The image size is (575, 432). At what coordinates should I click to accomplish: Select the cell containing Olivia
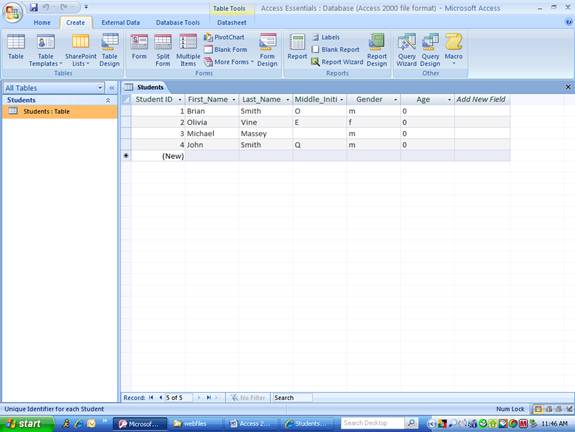click(212, 122)
